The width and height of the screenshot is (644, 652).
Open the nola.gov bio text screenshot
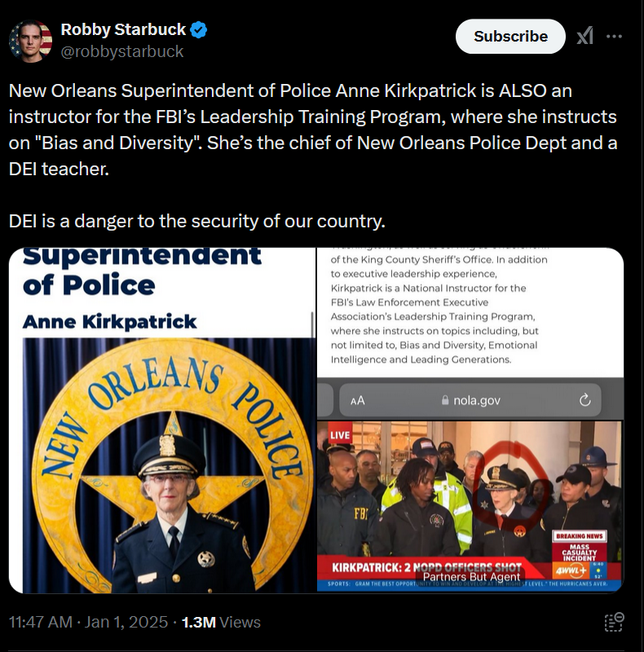coord(470,333)
